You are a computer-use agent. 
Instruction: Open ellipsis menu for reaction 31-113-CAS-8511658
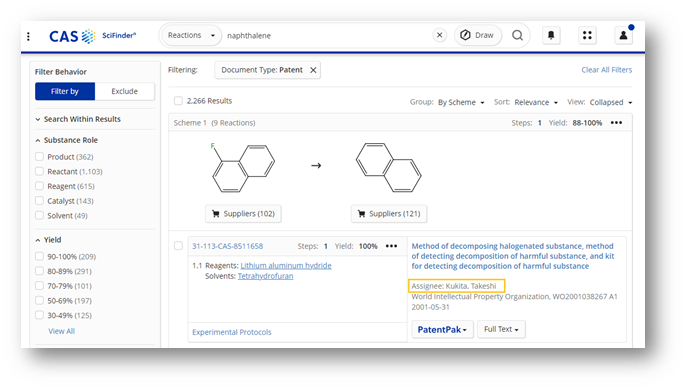tap(391, 246)
